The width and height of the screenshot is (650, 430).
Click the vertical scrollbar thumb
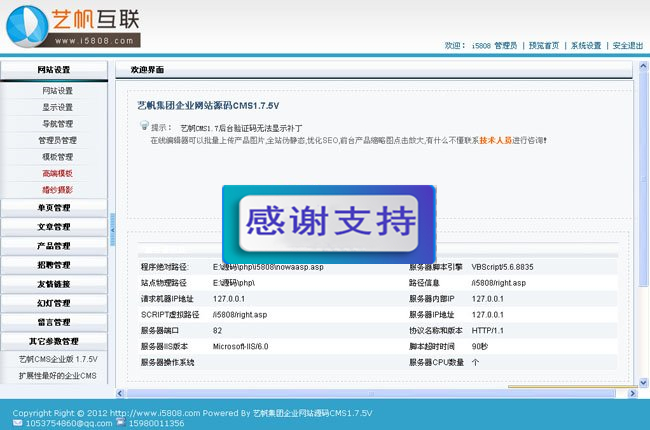(643, 178)
